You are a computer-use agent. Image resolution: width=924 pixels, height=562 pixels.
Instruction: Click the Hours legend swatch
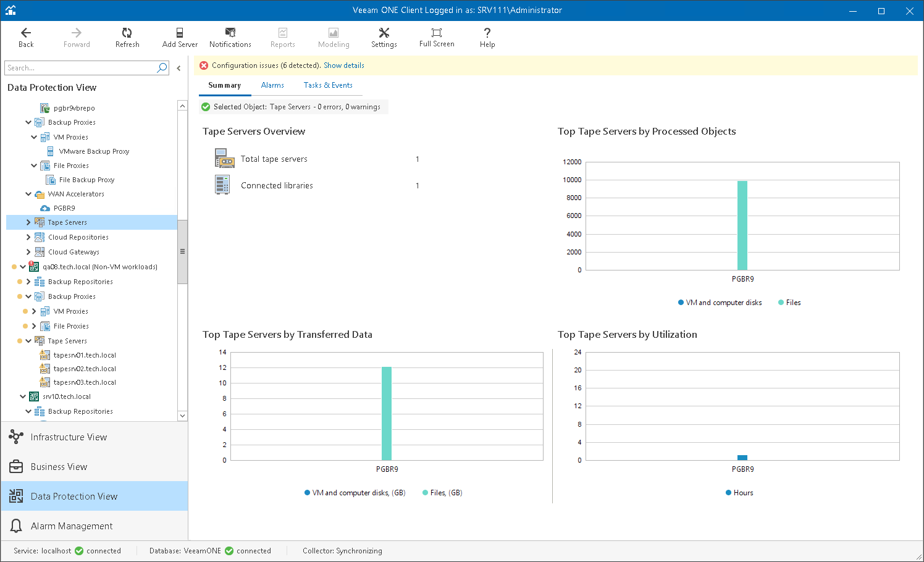(x=729, y=493)
